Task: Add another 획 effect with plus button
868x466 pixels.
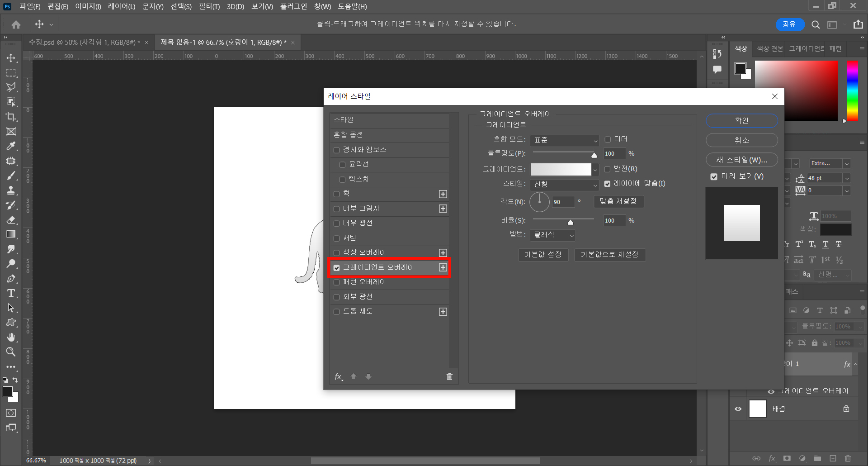Action: [x=443, y=194]
